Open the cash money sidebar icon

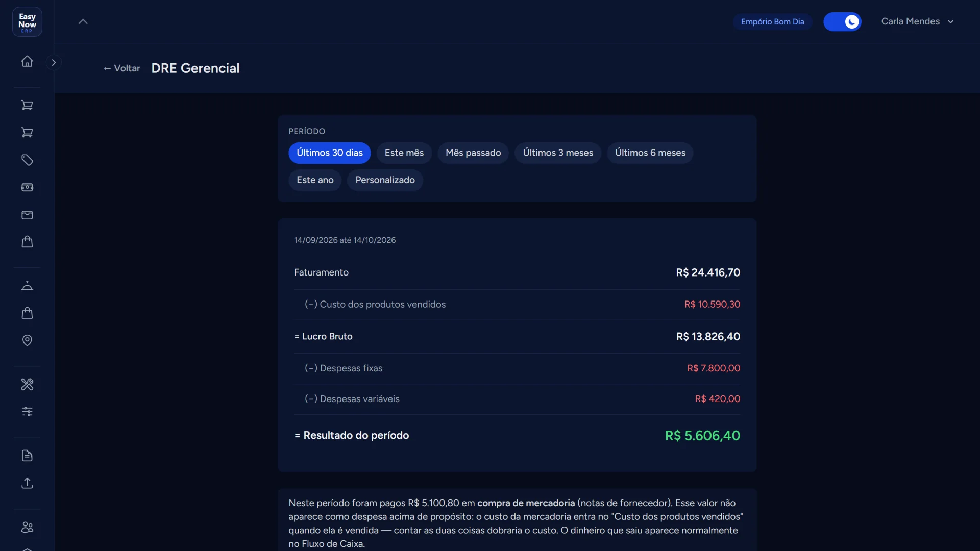click(x=27, y=187)
